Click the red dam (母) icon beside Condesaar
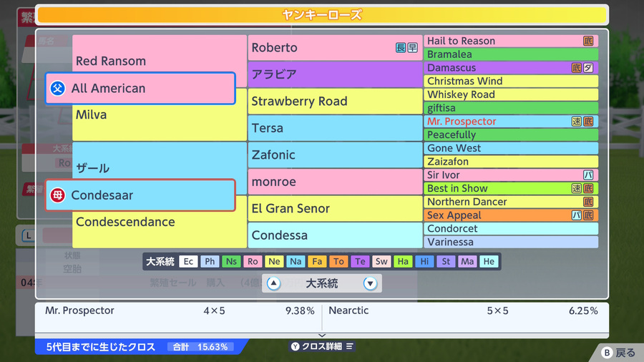Screen dimensions: 644x362 coord(57,195)
